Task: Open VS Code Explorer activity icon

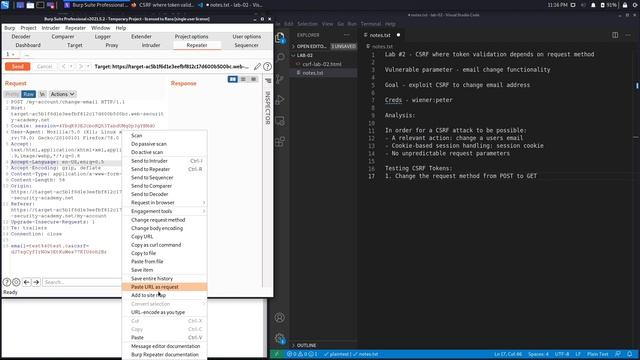Action: [280, 38]
